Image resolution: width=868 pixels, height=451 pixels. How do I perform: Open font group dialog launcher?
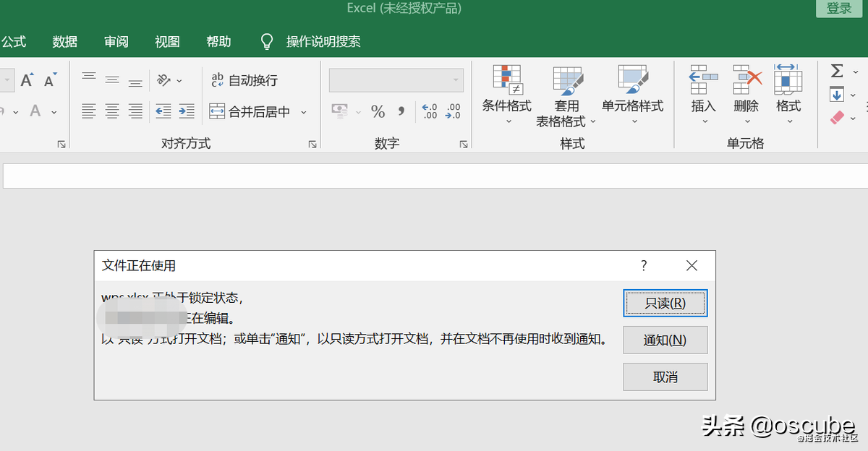[x=61, y=145]
